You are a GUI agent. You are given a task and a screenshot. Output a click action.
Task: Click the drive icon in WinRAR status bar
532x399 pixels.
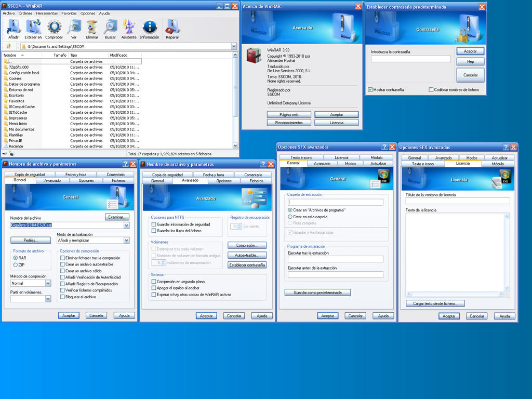(5, 154)
